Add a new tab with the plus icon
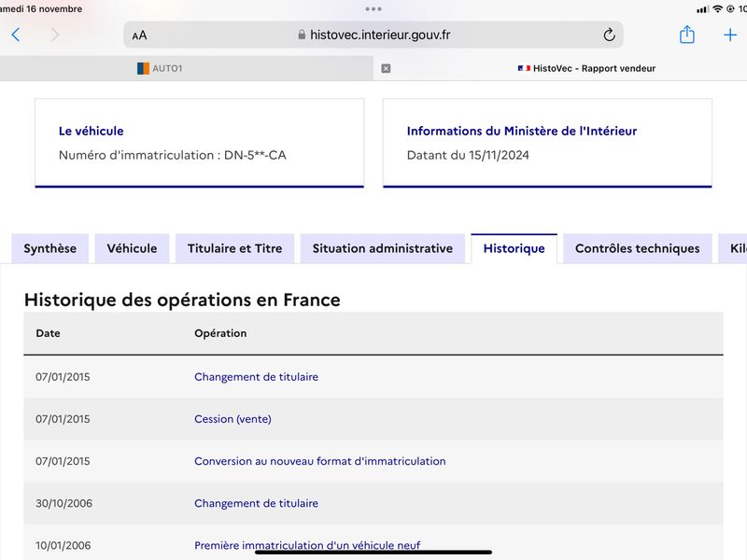Viewport: 747px width, 560px height. click(x=730, y=35)
